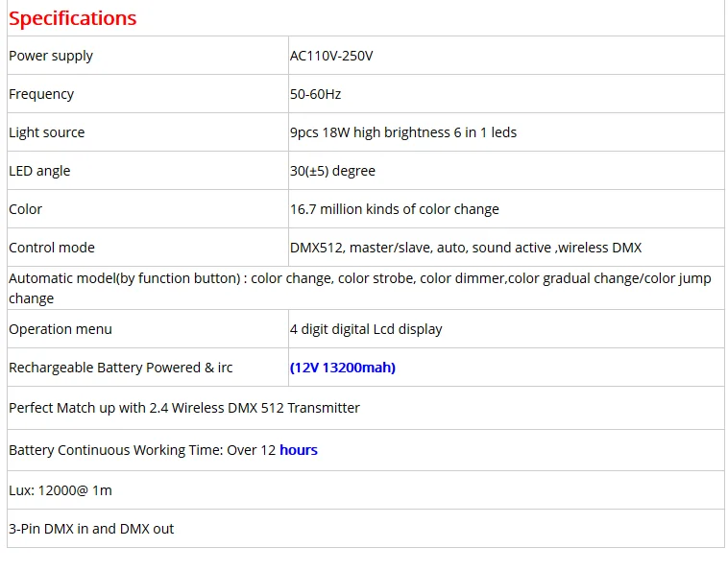Screen dimensions: 728x571
Task: Click the DMX512, master/slave control mode value
Action: coord(466,248)
